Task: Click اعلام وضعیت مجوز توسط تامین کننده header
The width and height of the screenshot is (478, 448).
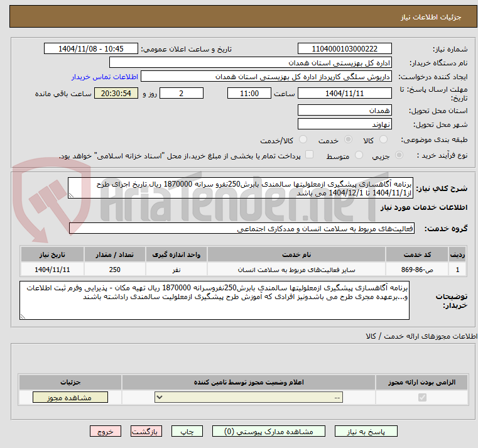Action: tap(249, 382)
